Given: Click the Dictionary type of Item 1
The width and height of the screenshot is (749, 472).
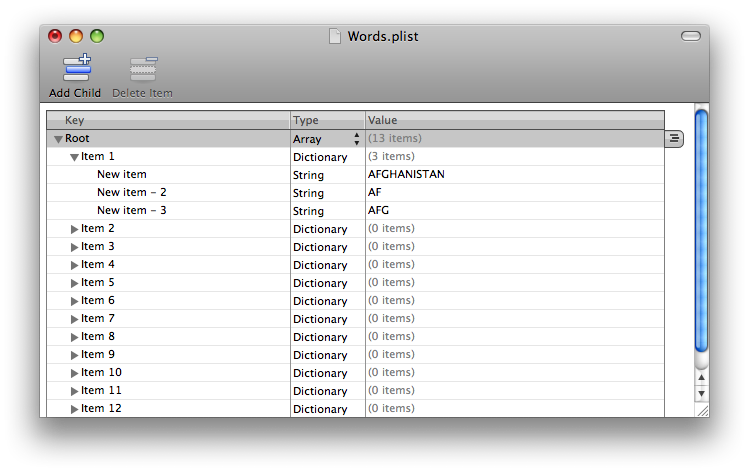Looking at the screenshot, I should [320, 157].
